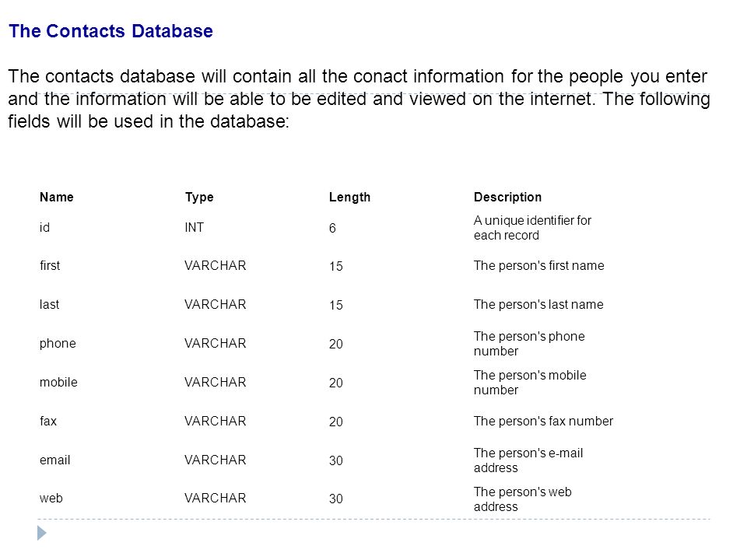Click the id field name
This screenshot has height=560, width=747.
45,228
